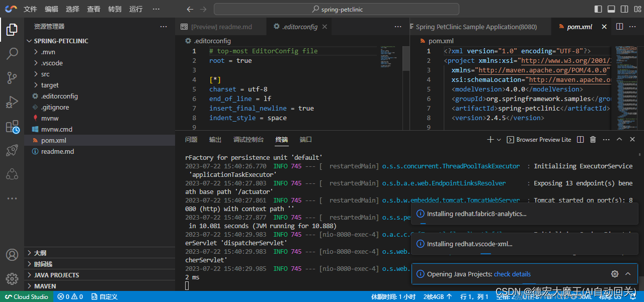Open the rocket deploy view icon
Image resolution: width=644 pixels, height=302 pixels.
pos(12,150)
